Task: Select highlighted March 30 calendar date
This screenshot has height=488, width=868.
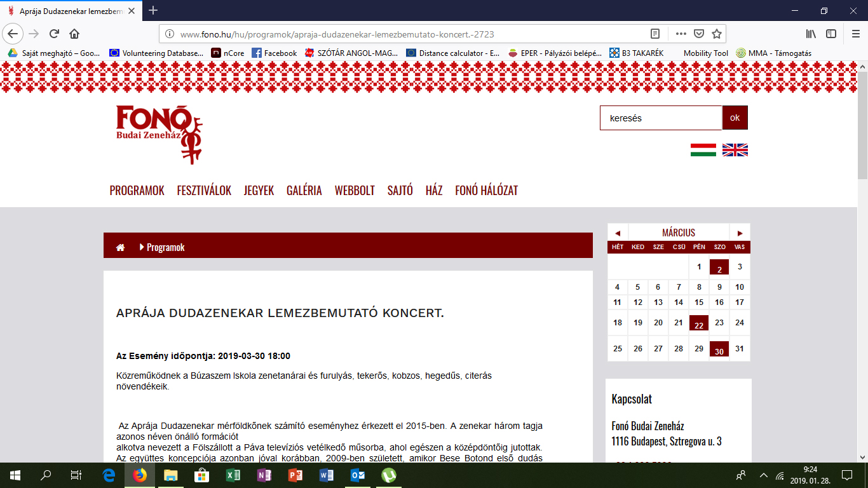Action: (x=719, y=349)
